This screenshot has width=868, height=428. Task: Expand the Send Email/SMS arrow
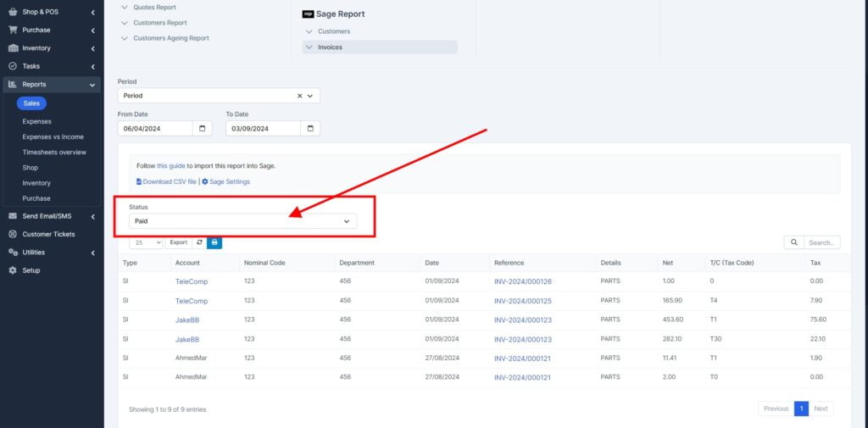93,216
